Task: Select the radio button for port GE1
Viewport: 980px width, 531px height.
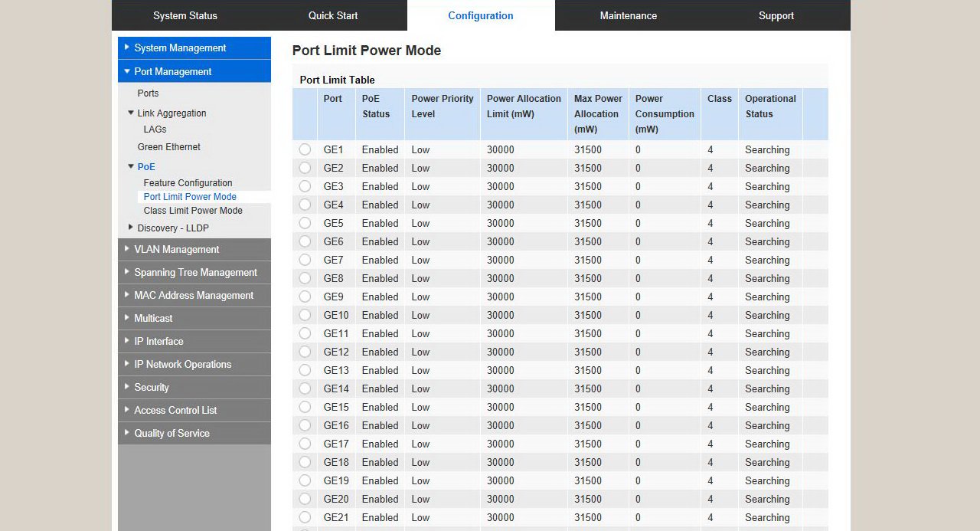Action: (x=305, y=149)
